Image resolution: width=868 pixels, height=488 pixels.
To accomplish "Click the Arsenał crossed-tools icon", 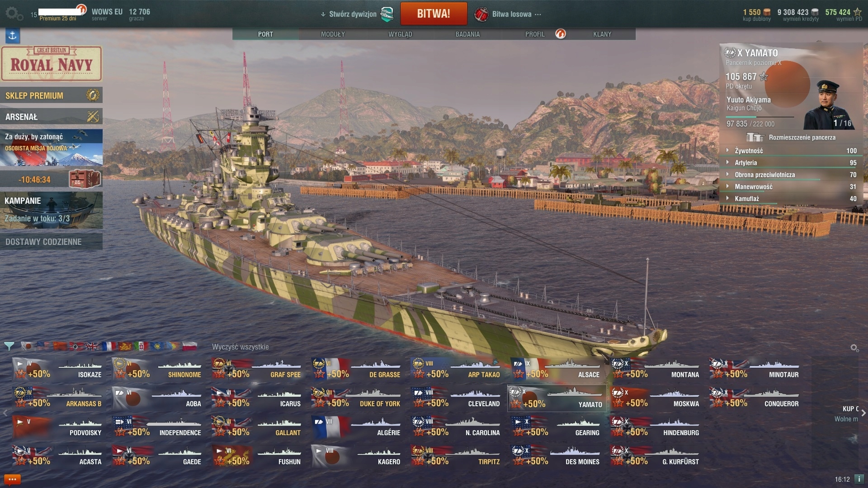I will tap(93, 117).
